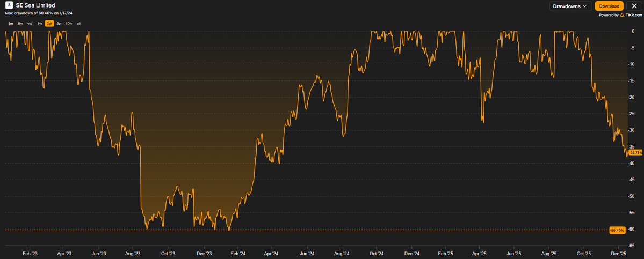Click the Oct '23 axis label
The height and width of the screenshot is (259, 644).
169,255
